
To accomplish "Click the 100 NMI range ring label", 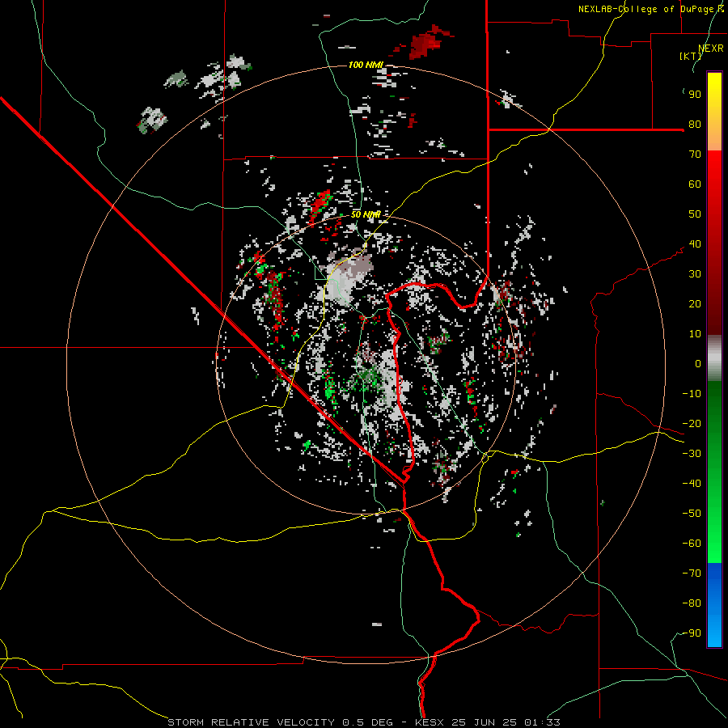I will pos(366,65).
